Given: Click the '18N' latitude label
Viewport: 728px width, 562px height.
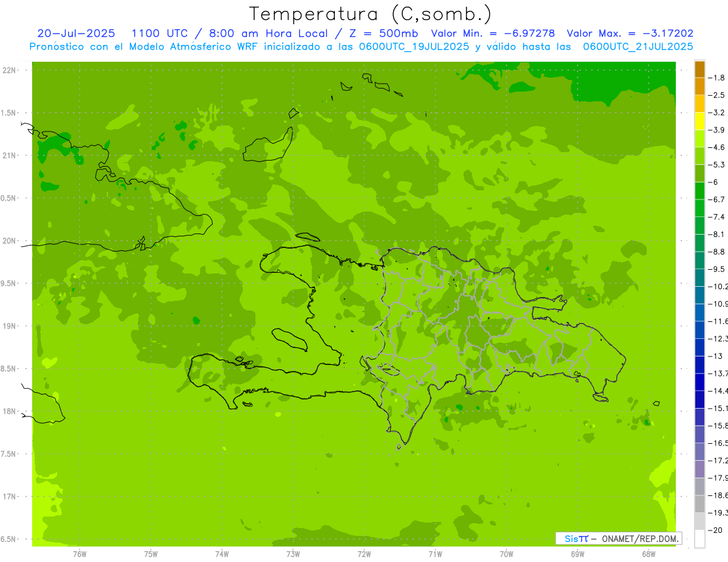Looking at the screenshot, I should [x=8, y=411].
